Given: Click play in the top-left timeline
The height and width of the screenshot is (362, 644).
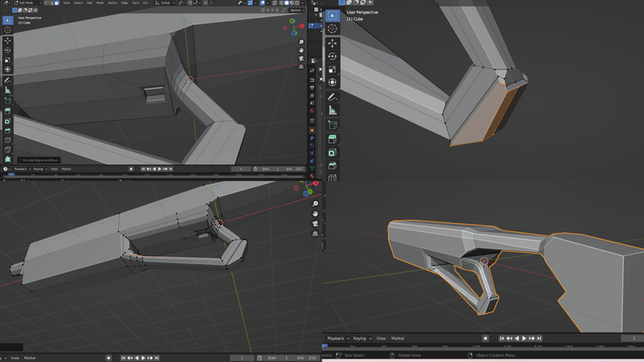Looking at the screenshot, I should 160,168.
